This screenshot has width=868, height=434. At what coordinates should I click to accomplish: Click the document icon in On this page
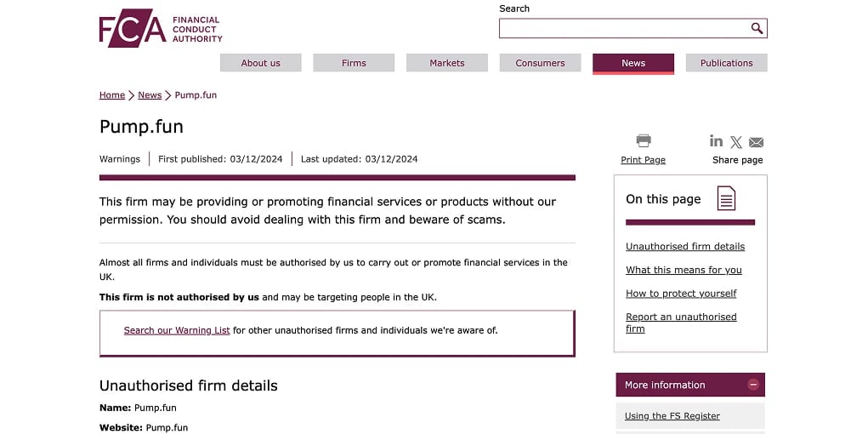tap(726, 198)
